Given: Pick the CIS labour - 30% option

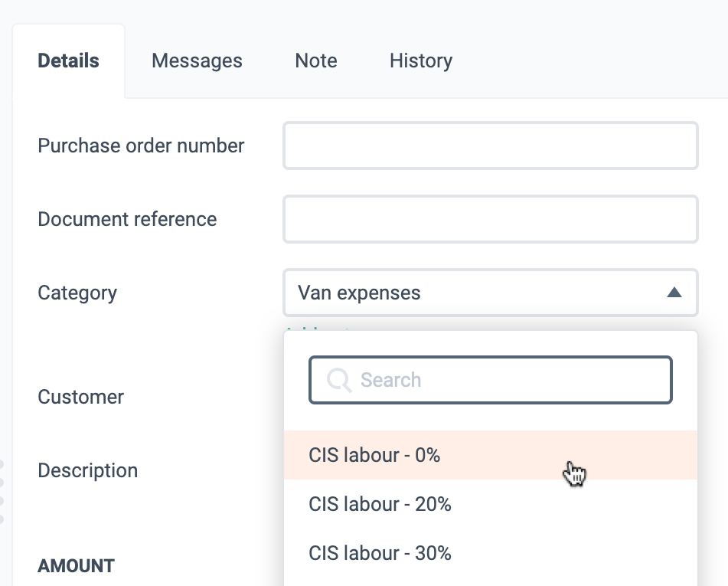Looking at the screenshot, I should pos(490,553).
